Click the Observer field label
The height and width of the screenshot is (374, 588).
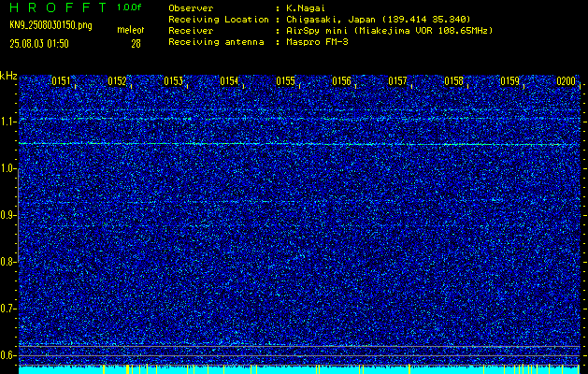click(191, 7)
